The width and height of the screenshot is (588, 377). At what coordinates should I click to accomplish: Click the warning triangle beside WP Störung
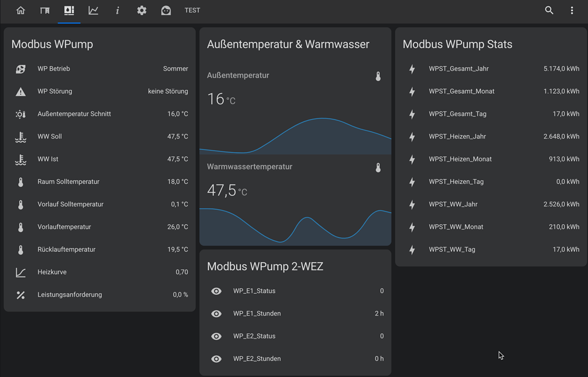[x=21, y=91]
